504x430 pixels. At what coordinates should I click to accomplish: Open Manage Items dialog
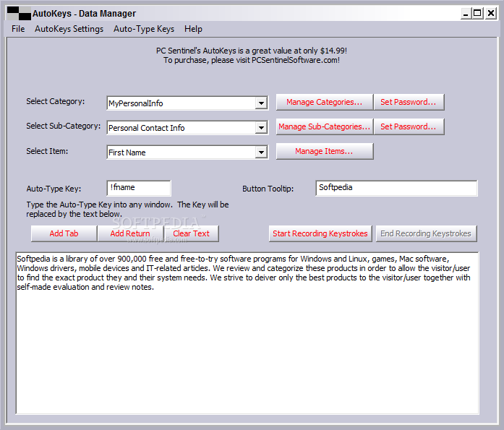coord(325,151)
